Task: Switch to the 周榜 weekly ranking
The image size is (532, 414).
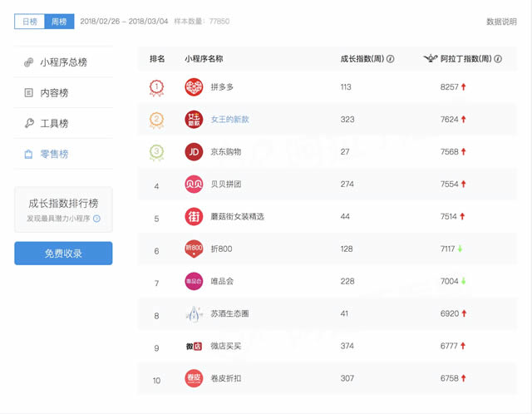Action: pos(59,22)
